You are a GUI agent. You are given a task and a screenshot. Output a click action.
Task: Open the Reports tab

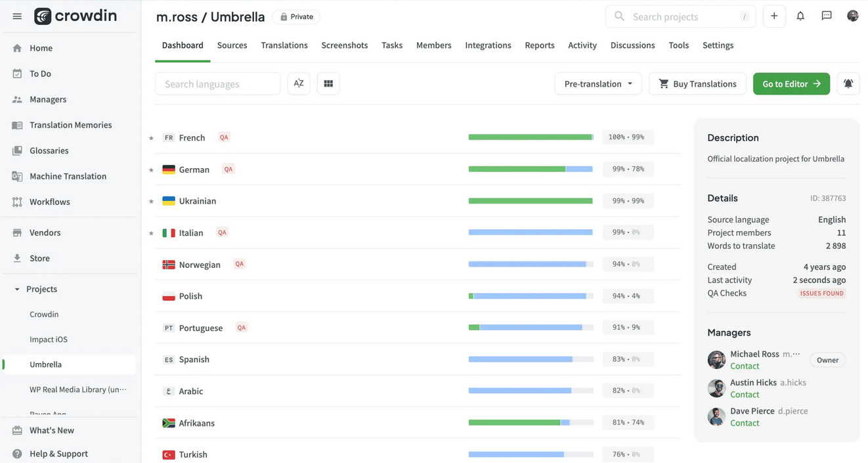click(540, 45)
